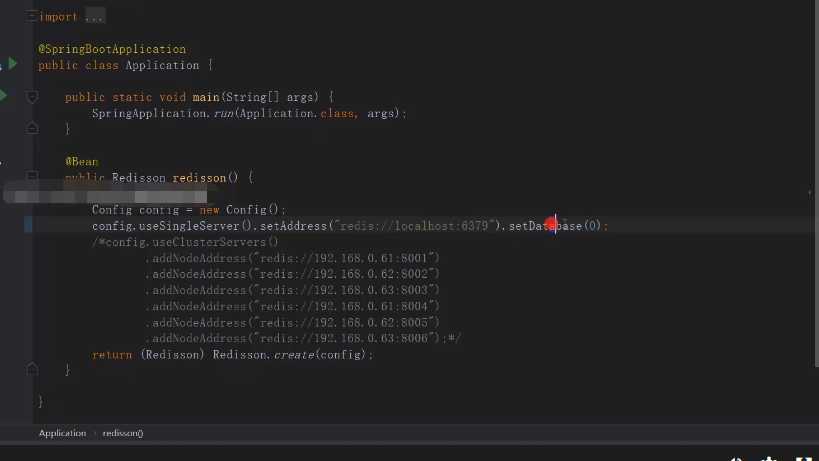Click the redisson() method name in declaration
819x461 pixels.
(205, 178)
